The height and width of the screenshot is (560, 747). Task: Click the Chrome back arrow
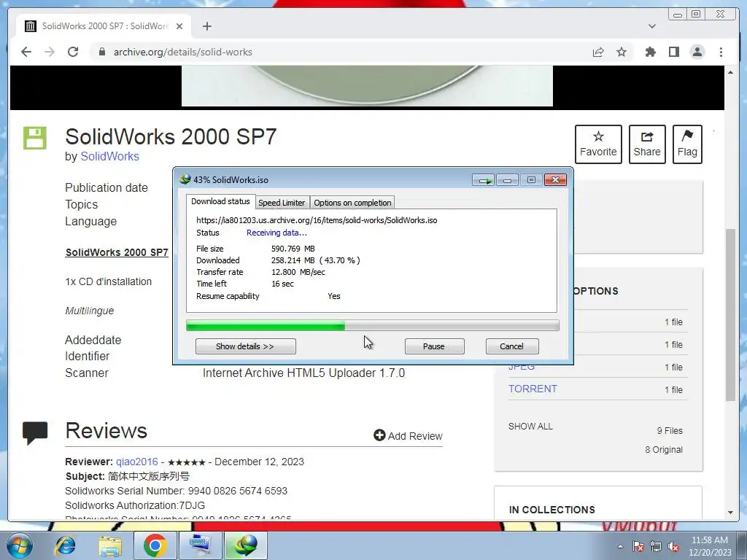click(x=26, y=52)
